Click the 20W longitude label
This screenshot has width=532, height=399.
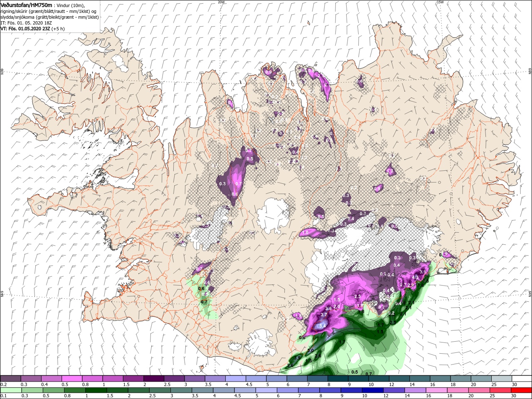pos(221,2)
